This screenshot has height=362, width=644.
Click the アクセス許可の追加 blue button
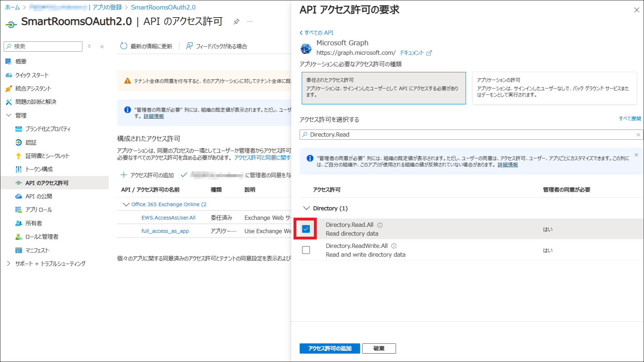[x=329, y=348]
